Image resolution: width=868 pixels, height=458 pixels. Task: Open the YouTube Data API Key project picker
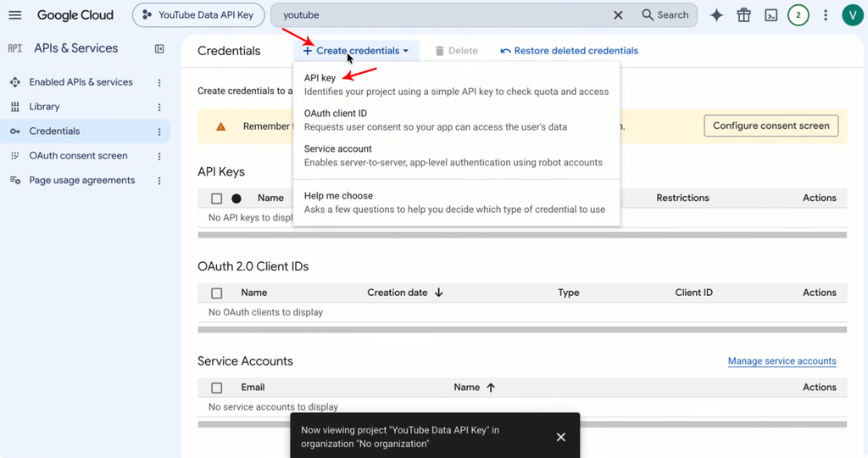[198, 15]
